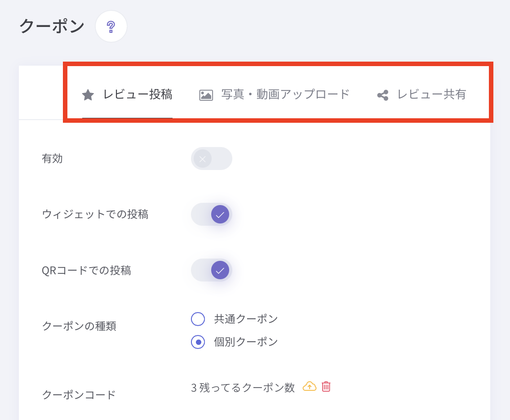Click the share icon on レビュー共有 tab
Screen dimensions: 510x420
click(382, 95)
